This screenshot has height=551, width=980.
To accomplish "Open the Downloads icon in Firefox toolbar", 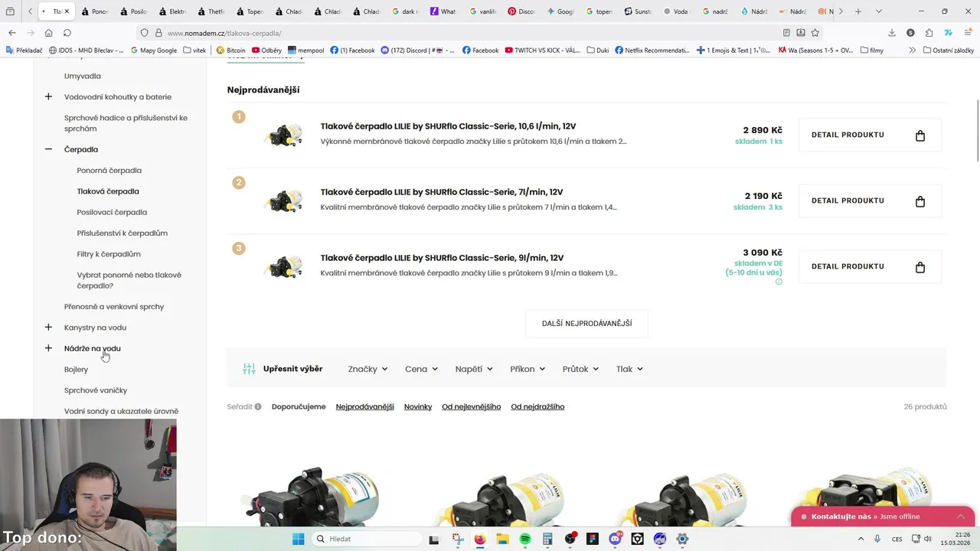I will coord(892,33).
